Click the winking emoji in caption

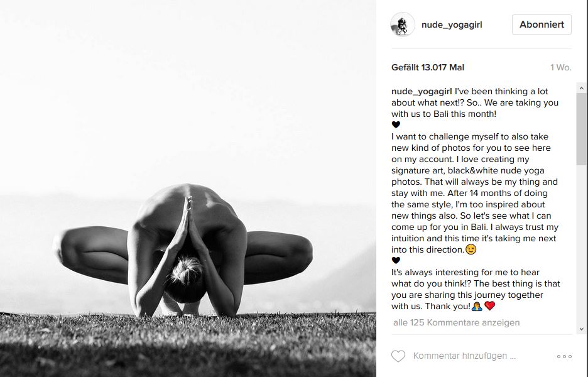[x=471, y=249]
